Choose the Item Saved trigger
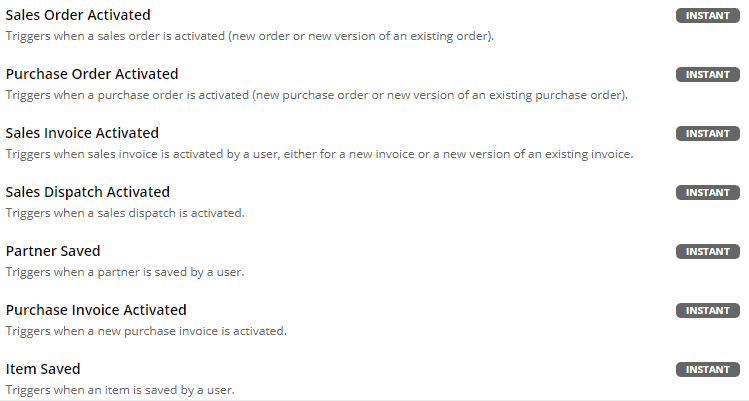749x401 pixels. (x=43, y=369)
